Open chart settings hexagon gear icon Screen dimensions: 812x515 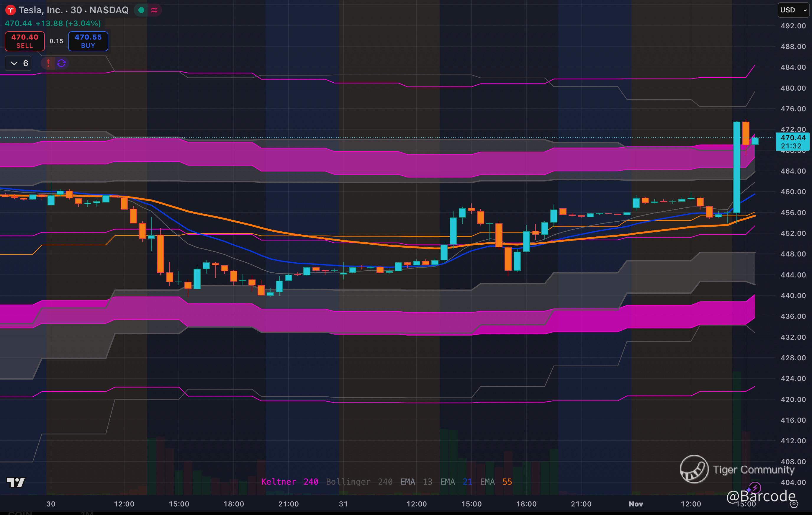794,504
